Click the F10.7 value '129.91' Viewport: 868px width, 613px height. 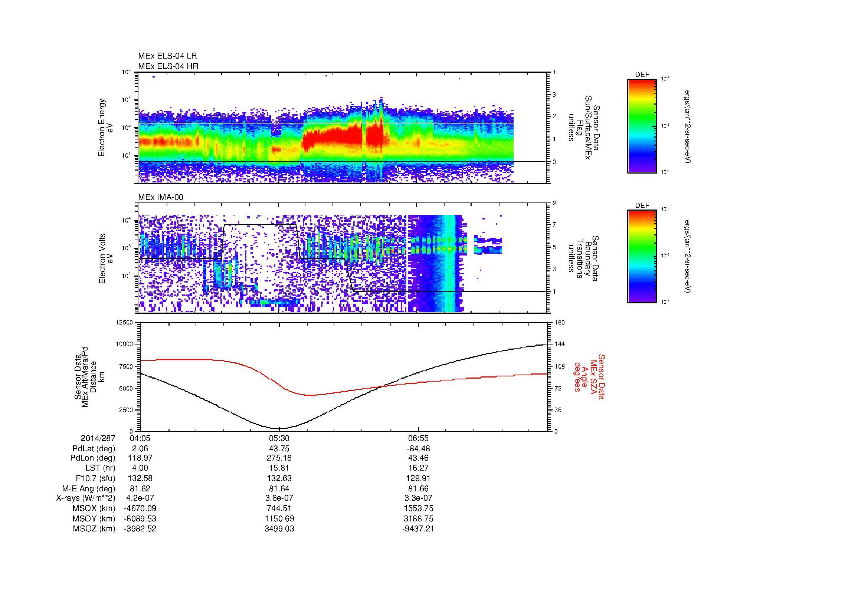[418, 478]
